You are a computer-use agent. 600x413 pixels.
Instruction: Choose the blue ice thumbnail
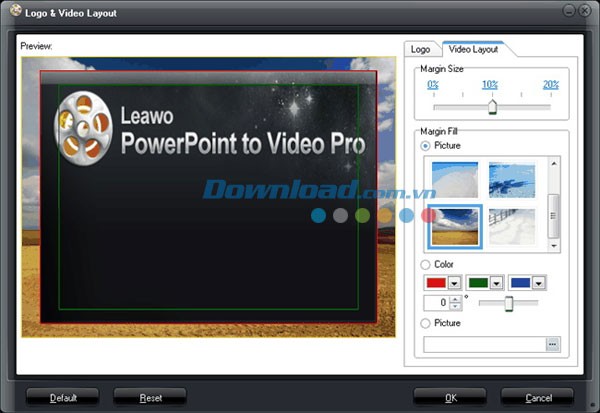tap(512, 180)
